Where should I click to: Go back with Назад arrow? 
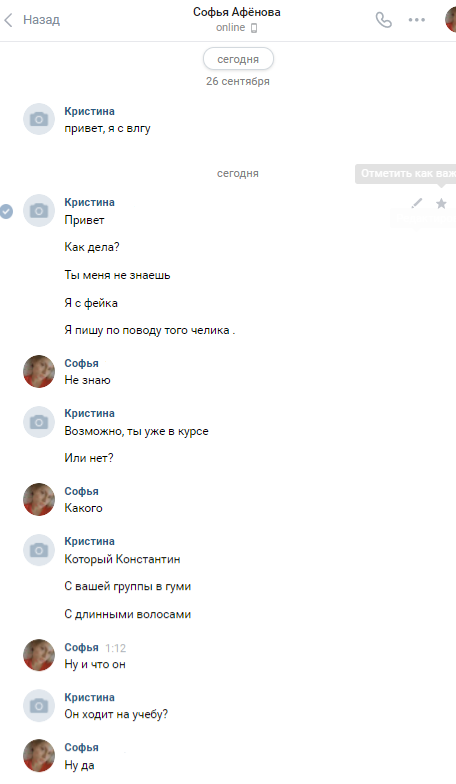pyautogui.click(x=32, y=20)
